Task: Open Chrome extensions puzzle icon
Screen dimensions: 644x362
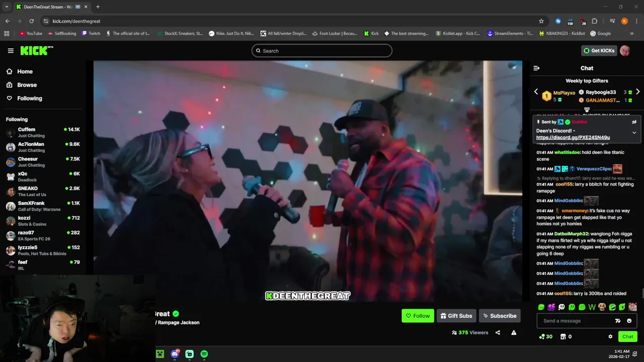Action: click(x=595, y=21)
